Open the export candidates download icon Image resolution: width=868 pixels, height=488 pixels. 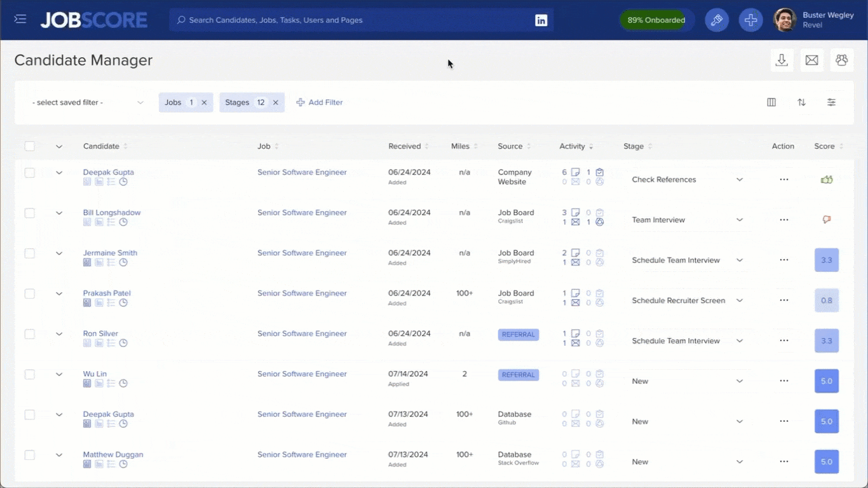click(x=782, y=60)
